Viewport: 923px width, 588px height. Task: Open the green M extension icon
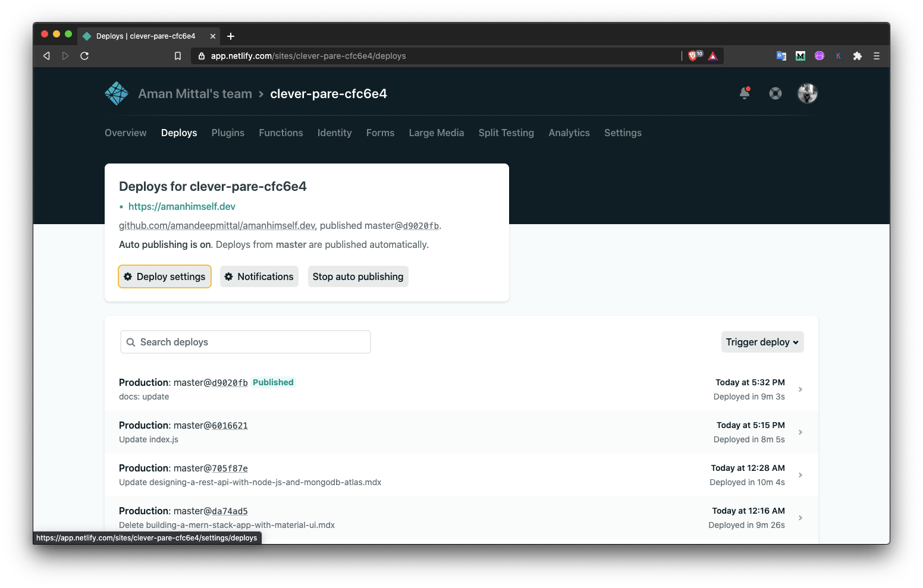(x=800, y=56)
